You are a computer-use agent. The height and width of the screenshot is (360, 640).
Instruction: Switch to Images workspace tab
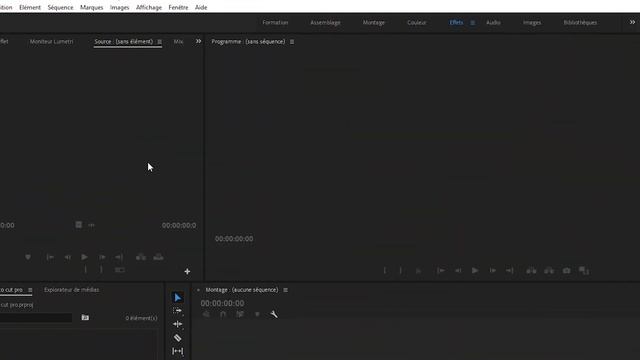[x=532, y=22]
